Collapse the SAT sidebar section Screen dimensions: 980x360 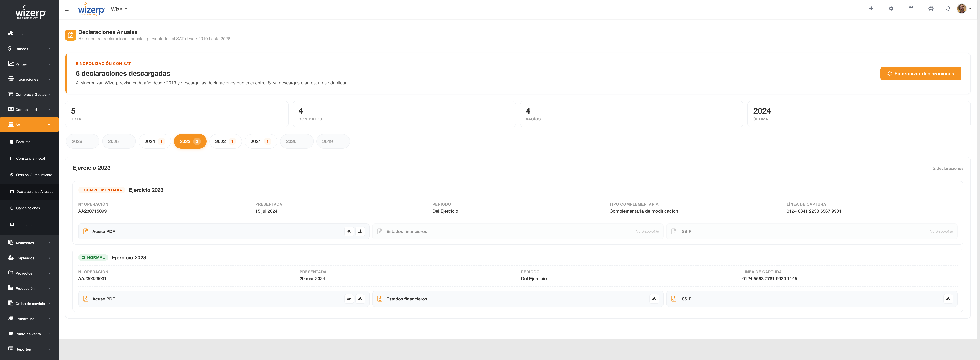pyautogui.click(x=29, y=125)
